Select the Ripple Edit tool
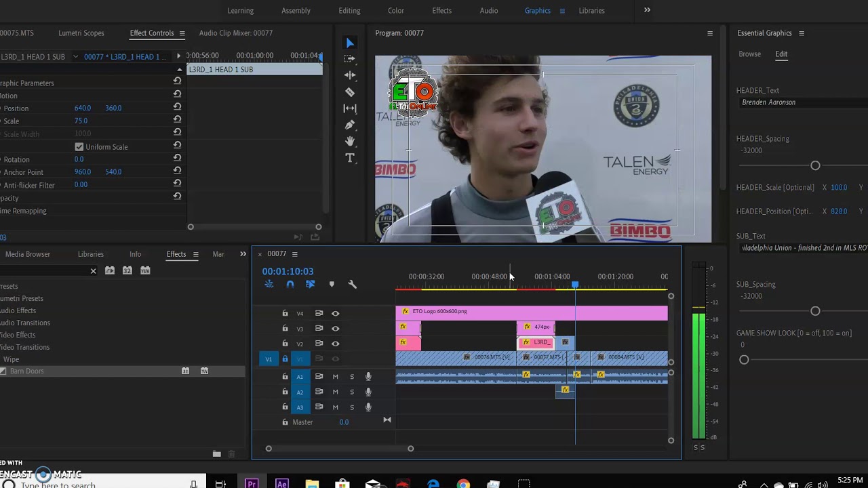This screenshot has width=868, height=488. pos(350,75)
